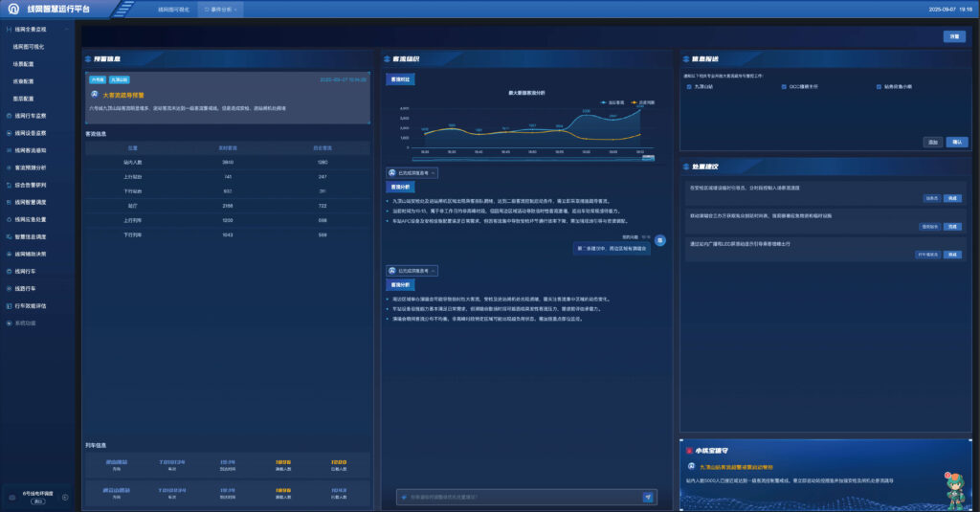Click the 线网行车监察 sidebar icon

pos(8,116)
